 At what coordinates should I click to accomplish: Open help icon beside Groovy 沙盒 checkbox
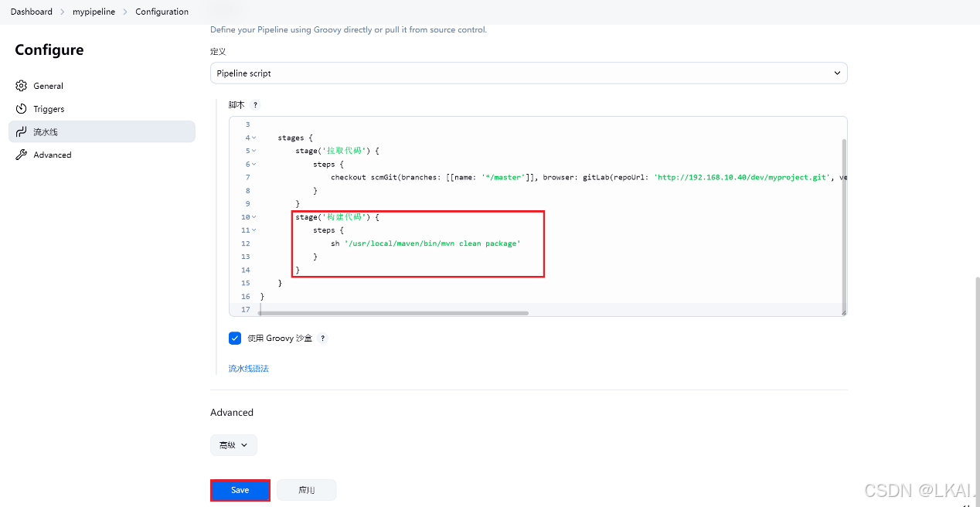click(x=323, y=339)
